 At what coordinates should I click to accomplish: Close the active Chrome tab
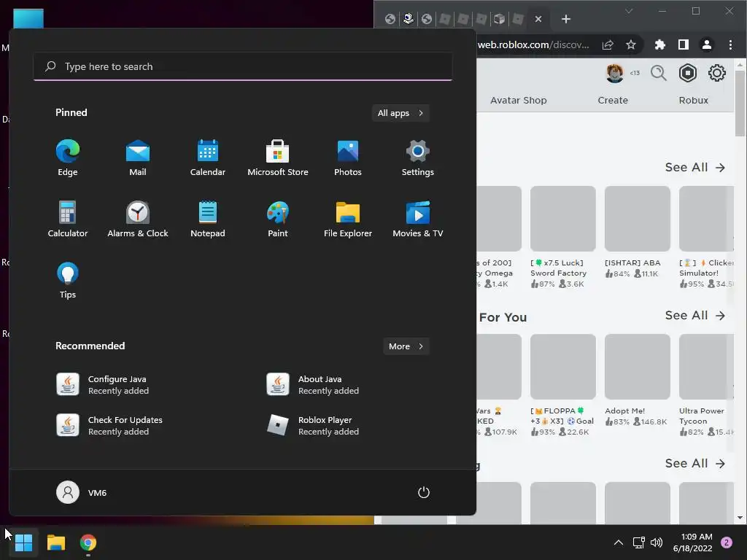coord(538,19)
